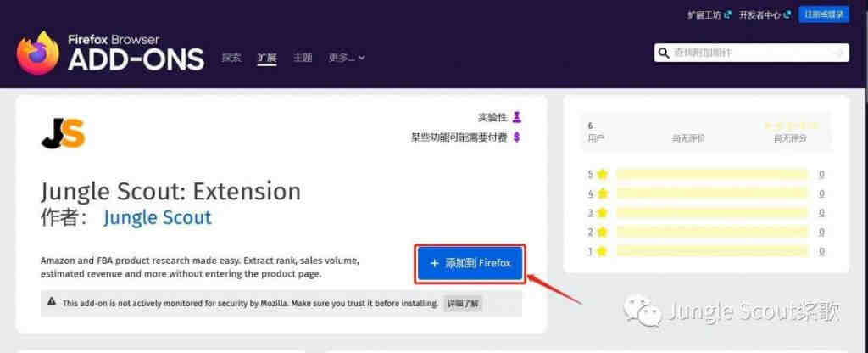Open the 1 star rating row
Image resolution: width=868 pixels, height=353 pixels.
click(x=706, y=251)
